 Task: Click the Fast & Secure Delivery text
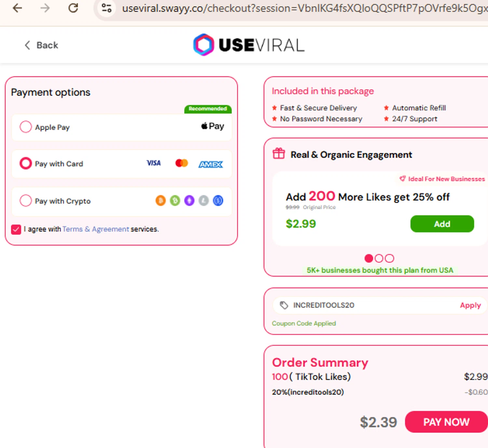pos(319,108)
